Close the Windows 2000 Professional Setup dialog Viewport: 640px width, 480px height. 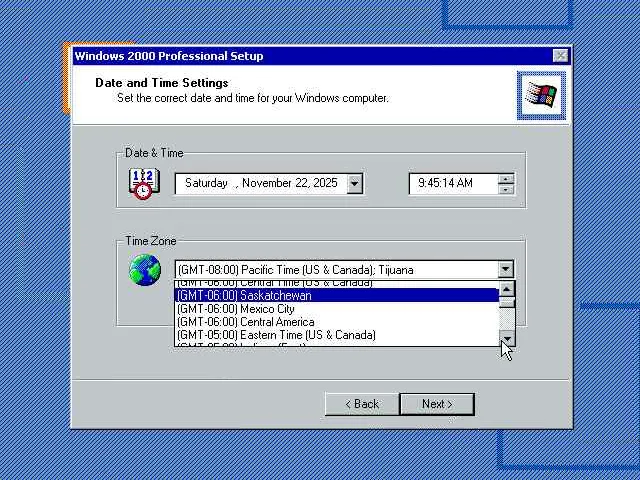560,56
